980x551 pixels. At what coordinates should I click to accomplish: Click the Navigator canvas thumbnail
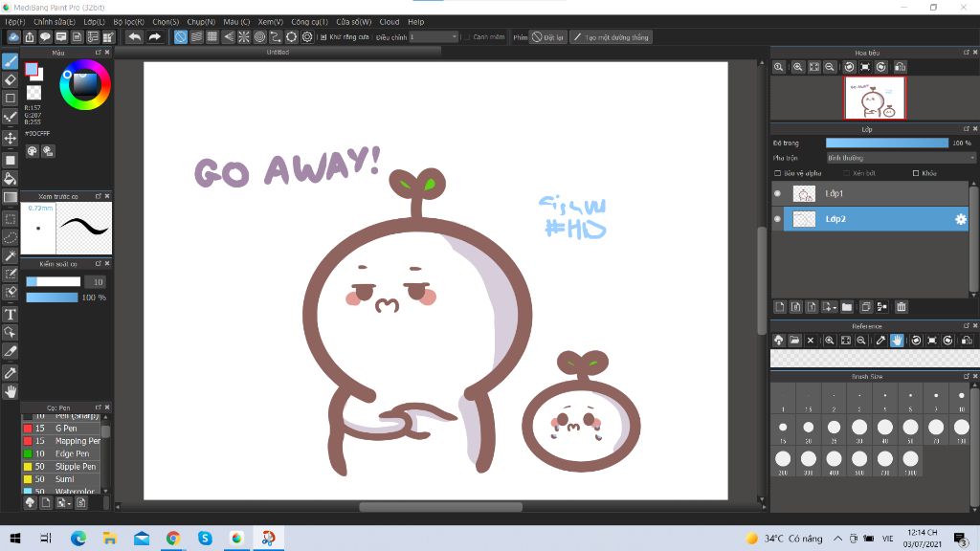(x=875, y=98)
